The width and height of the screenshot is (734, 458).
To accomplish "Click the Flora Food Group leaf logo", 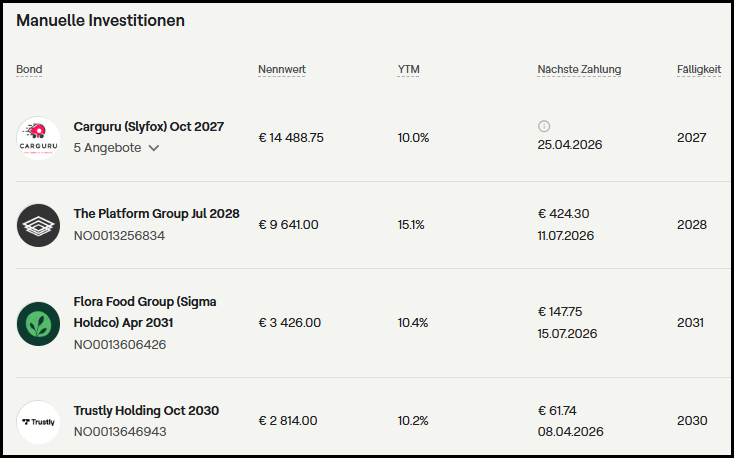I will click(39, 323).
